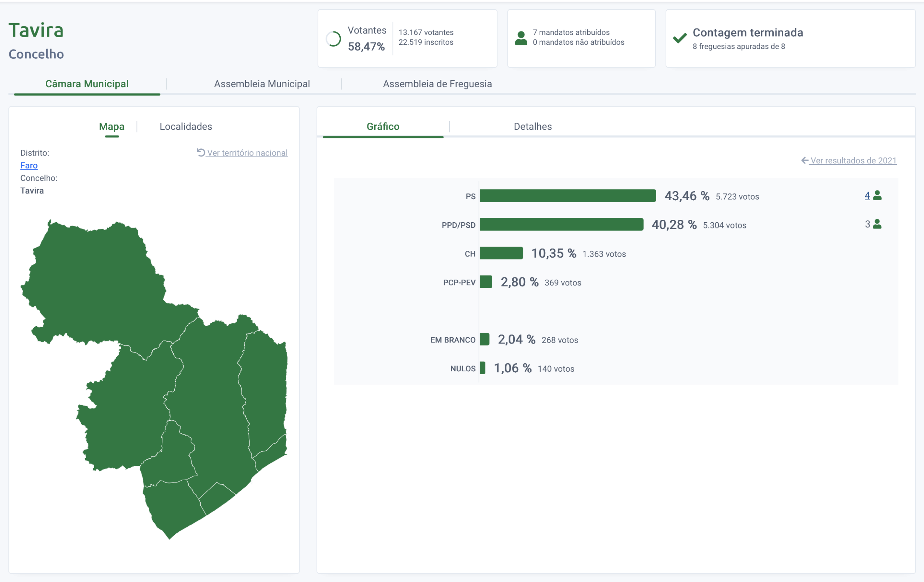This screenshot has width=924, height=582.
Task: Click the PPD/PSD mandates person icon
Action: point(877,224)
